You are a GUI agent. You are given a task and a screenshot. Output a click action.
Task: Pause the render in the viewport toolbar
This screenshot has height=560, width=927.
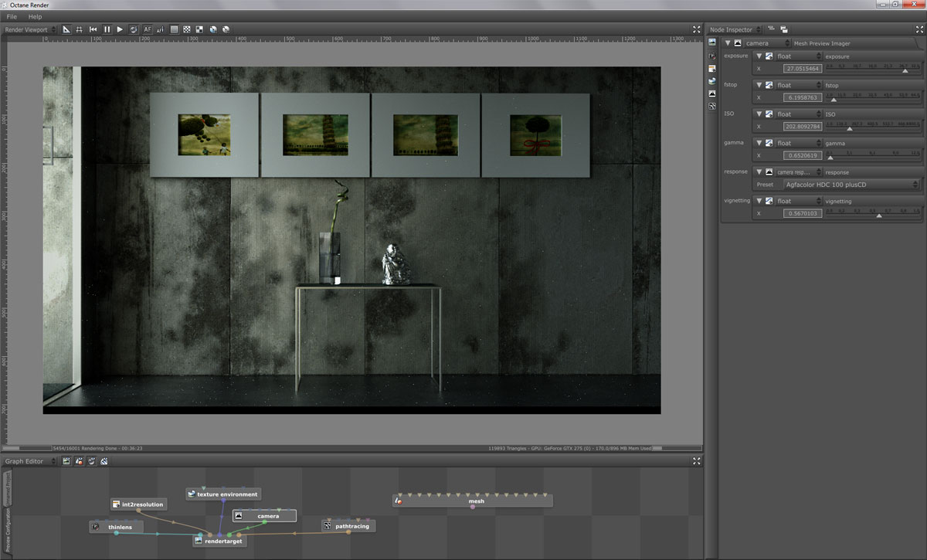pos(107,29)
